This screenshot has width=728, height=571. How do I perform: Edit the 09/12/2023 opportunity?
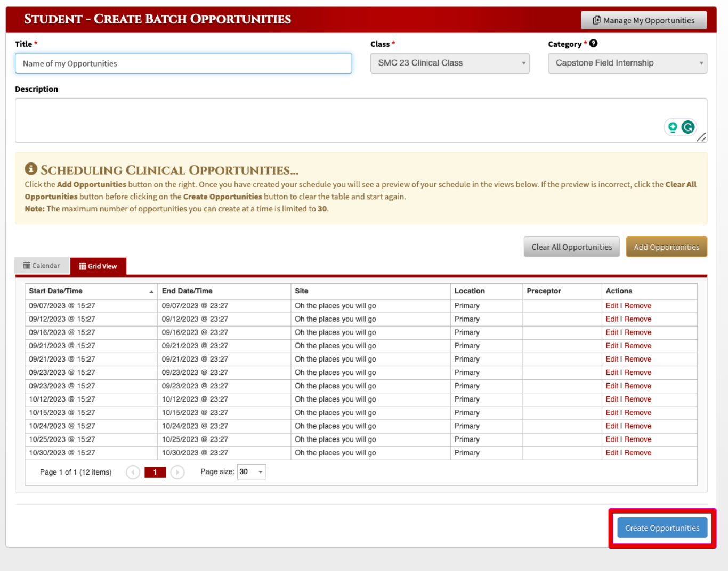(x=612, y=319)
